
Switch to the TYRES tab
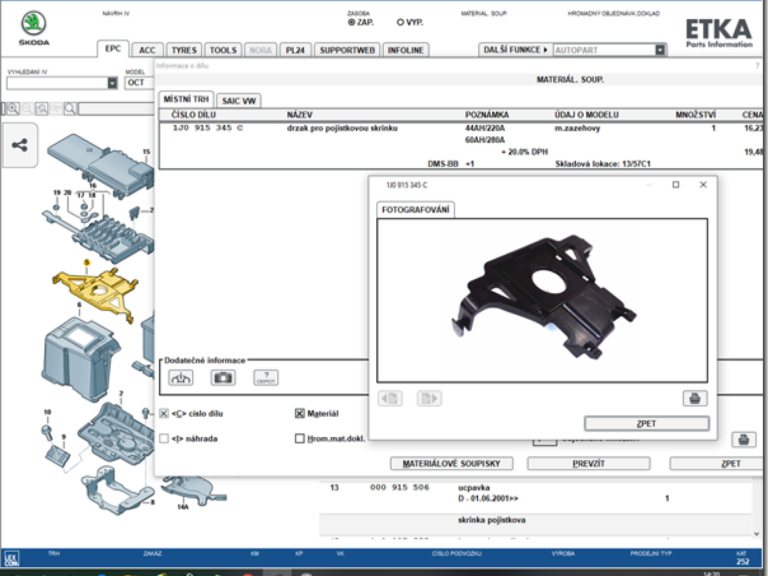(183, 50)
